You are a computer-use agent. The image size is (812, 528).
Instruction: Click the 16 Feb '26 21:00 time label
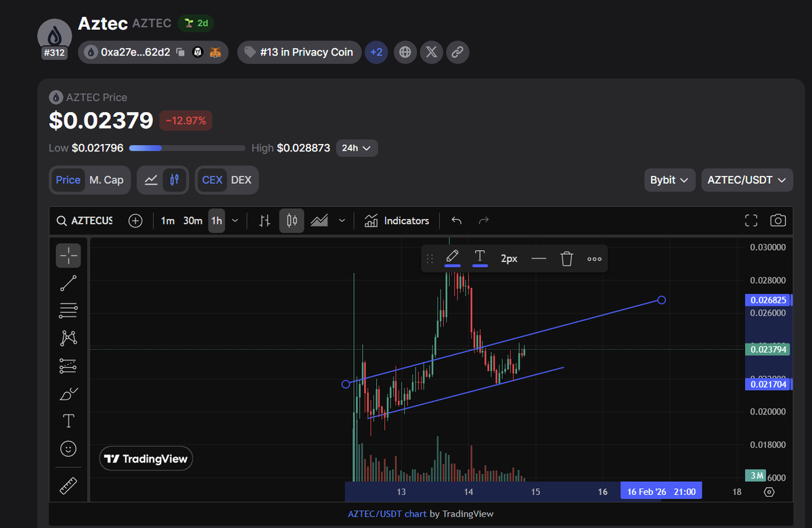[661, 491]
